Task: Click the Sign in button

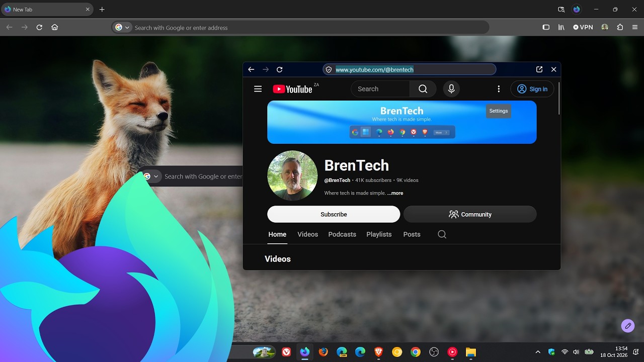Action: [x=532, y=89]
